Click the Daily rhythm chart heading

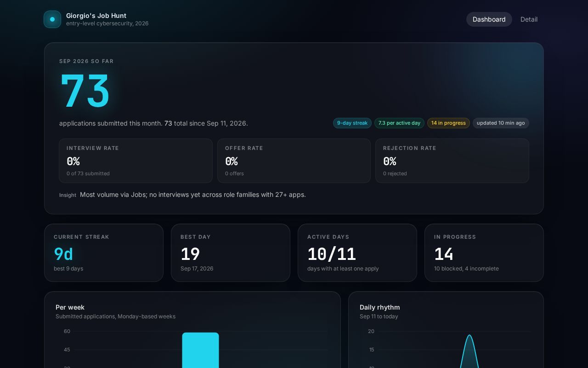[380, 307]
